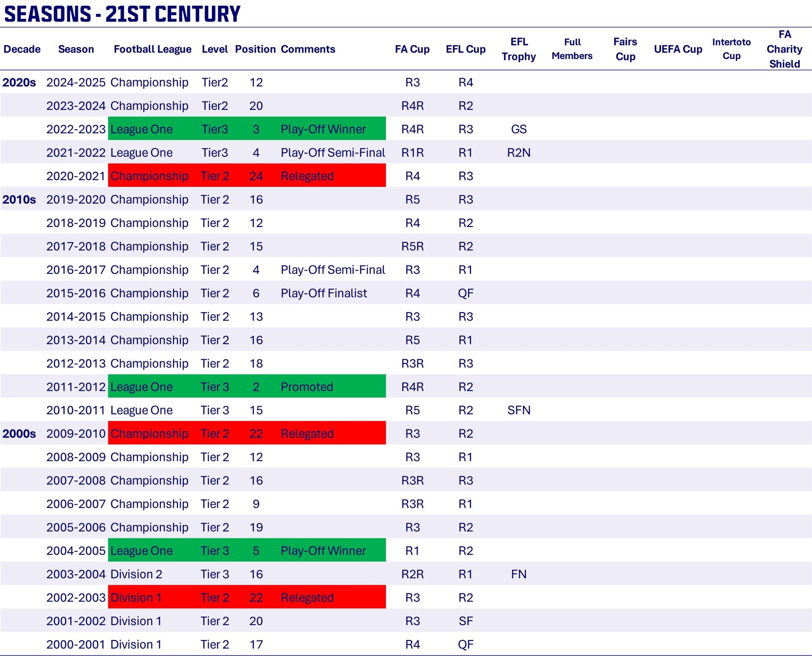812x656 pixels.
Task: Click QF EFL Cup result for 2015-2016
Action: pos(466,293)
